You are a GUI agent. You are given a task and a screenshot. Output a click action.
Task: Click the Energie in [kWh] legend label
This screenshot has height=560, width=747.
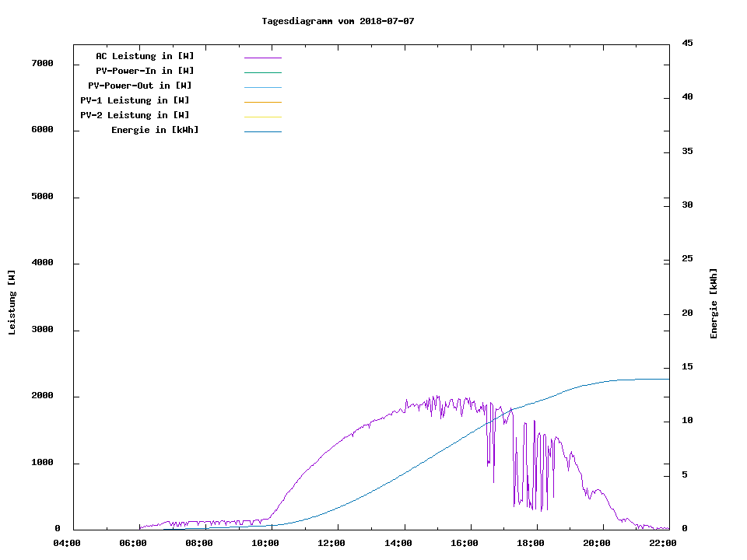[155, 130]
